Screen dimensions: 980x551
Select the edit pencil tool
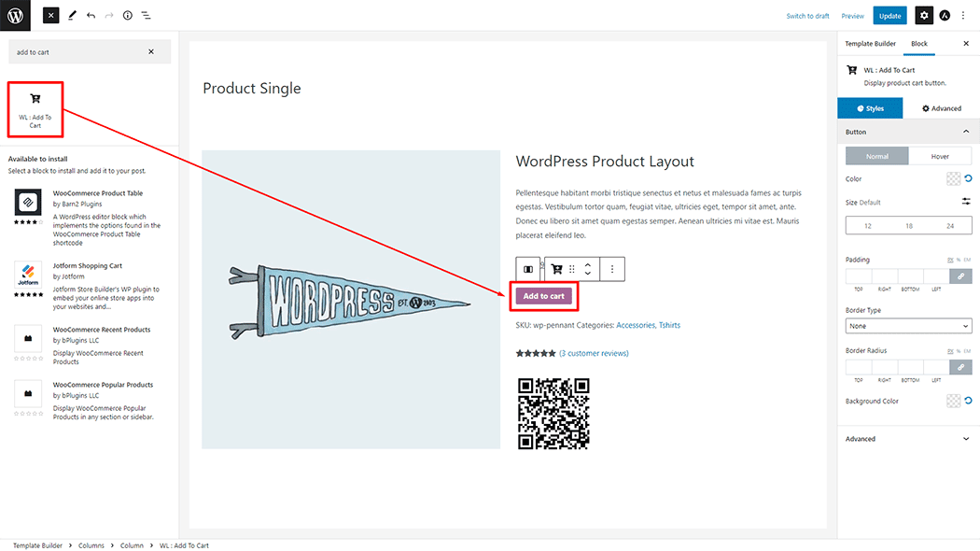72,16
